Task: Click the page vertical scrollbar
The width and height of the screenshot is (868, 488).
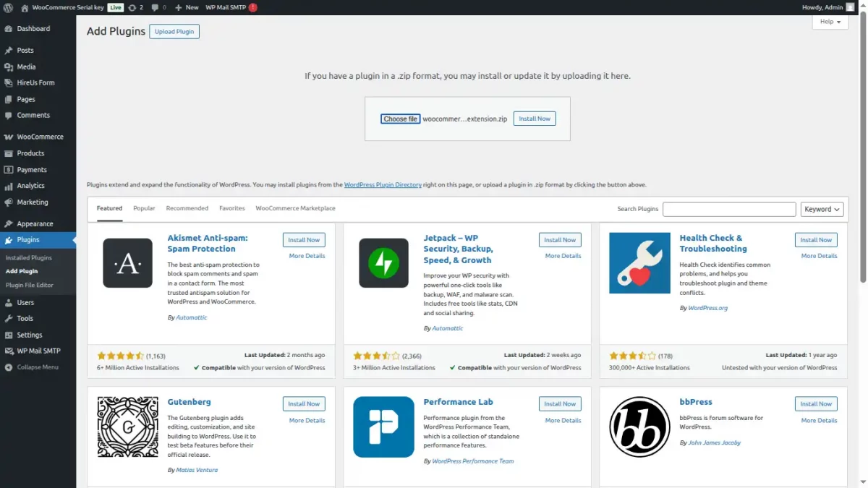Action: [863, 148]
